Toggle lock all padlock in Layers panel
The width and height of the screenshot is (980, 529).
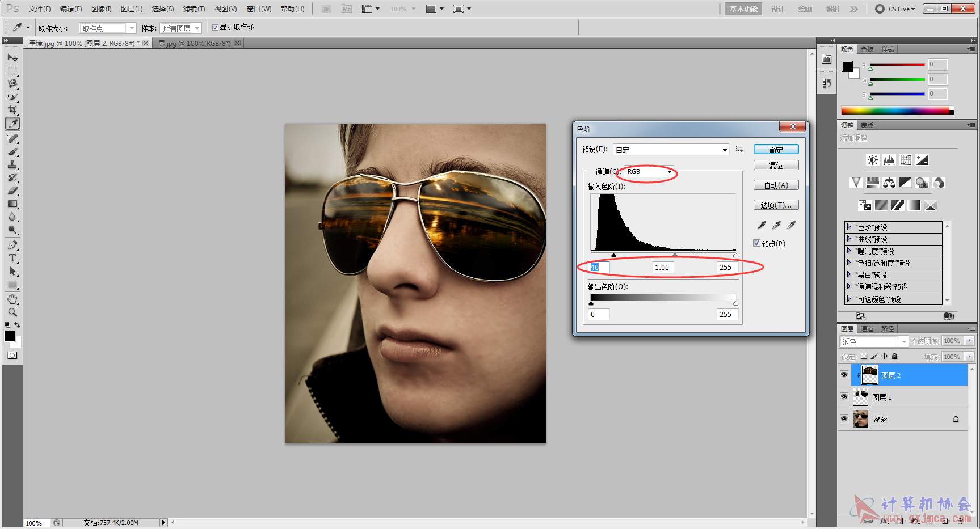click(x=895, y=356)
